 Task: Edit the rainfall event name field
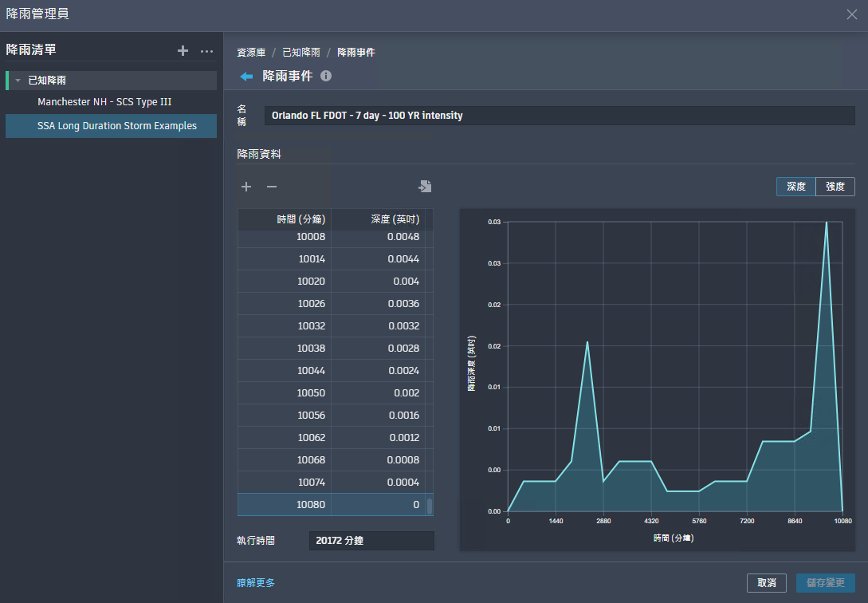(560, 116)
